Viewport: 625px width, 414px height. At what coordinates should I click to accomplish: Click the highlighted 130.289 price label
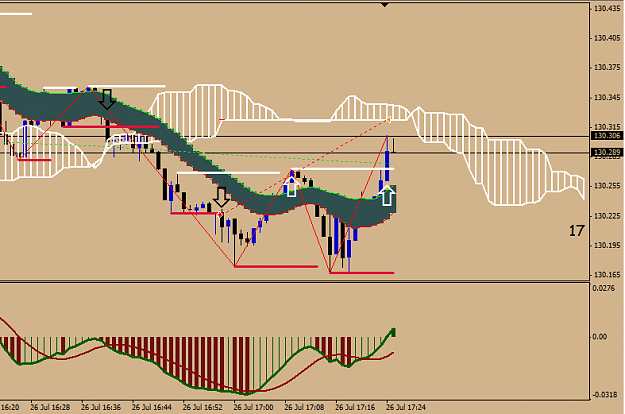click(x=607, y=152)
